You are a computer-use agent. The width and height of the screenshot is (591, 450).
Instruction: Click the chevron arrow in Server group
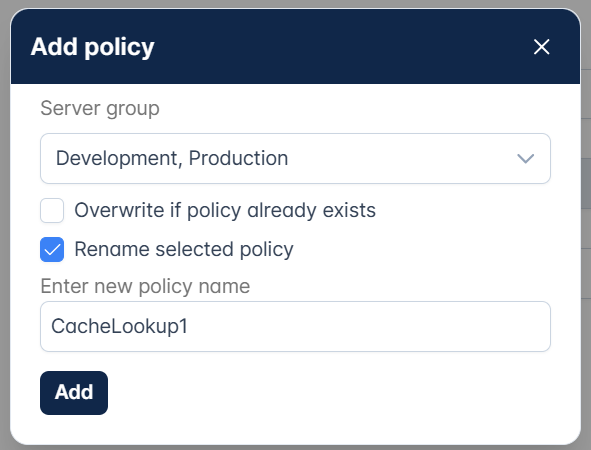click(525, 158)
